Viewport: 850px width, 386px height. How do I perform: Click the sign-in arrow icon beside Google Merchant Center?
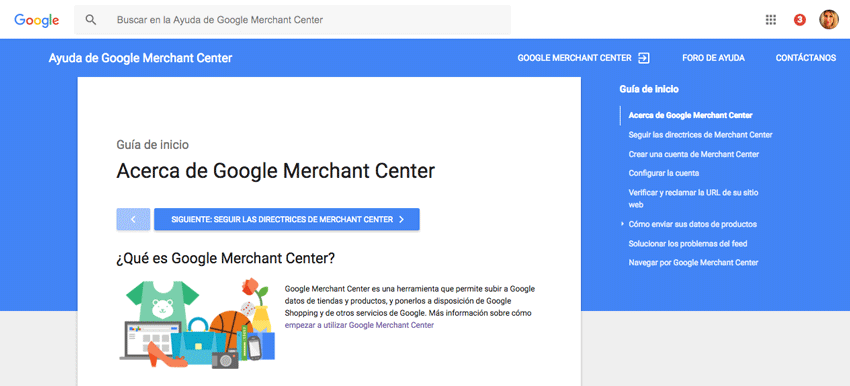tap(643, 58)
